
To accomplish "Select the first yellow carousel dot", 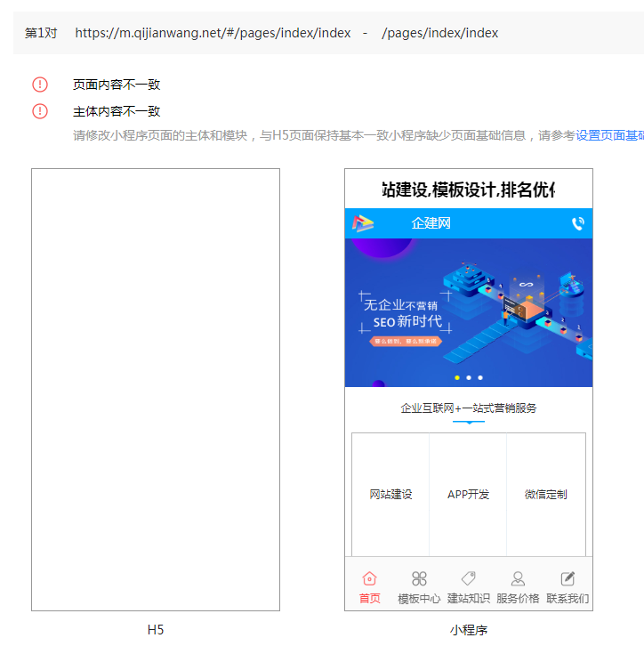I will (457, 377).
